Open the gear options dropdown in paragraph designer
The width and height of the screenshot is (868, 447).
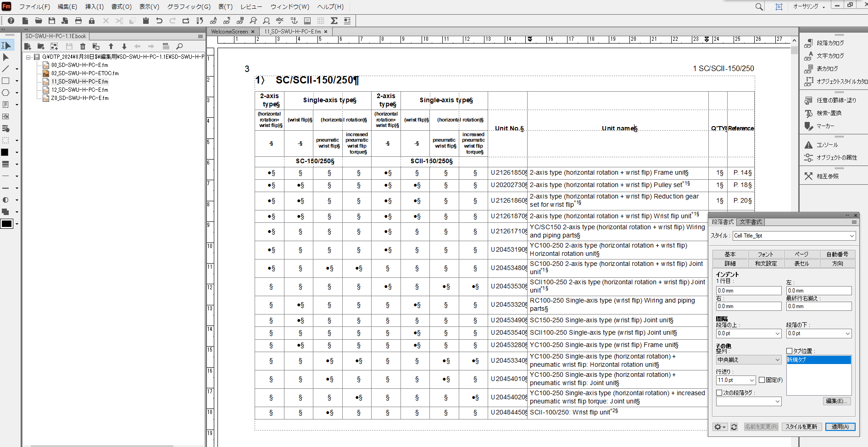(x=720, y=427)
